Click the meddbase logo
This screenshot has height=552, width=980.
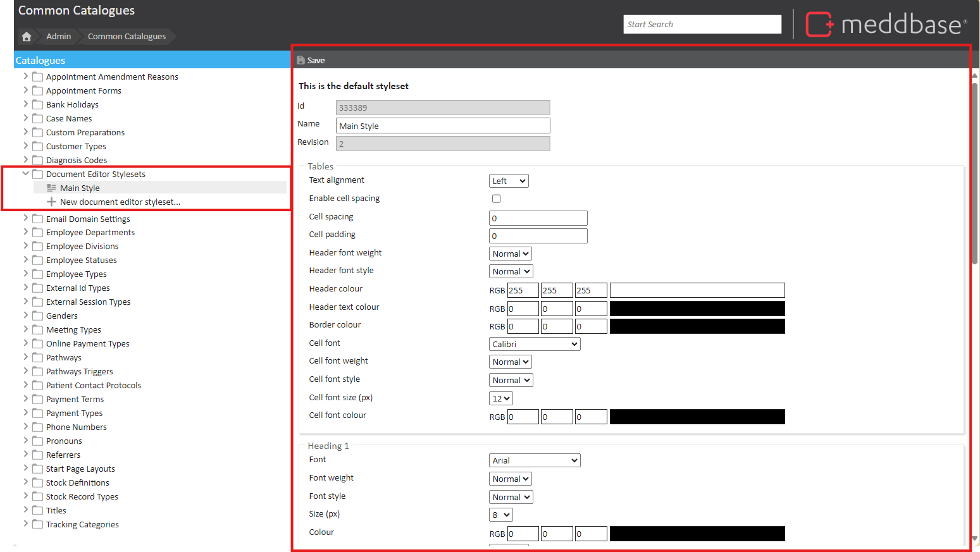click(x=886, y=25)
